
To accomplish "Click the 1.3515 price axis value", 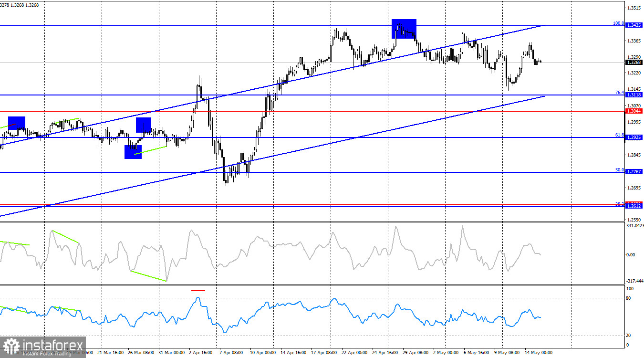I will 634,8.
